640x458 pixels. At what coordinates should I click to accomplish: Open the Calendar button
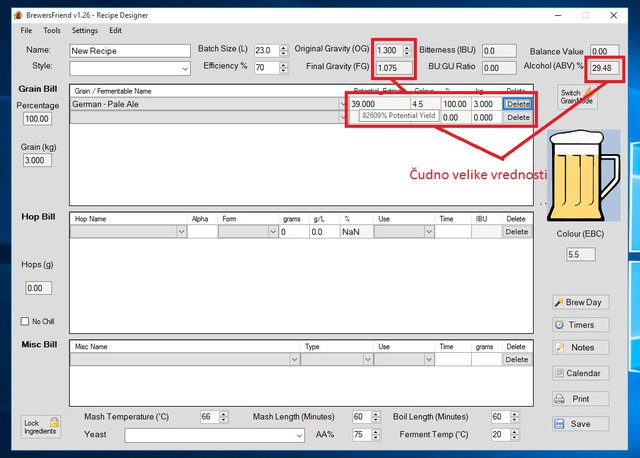click(x=581, y=373)
